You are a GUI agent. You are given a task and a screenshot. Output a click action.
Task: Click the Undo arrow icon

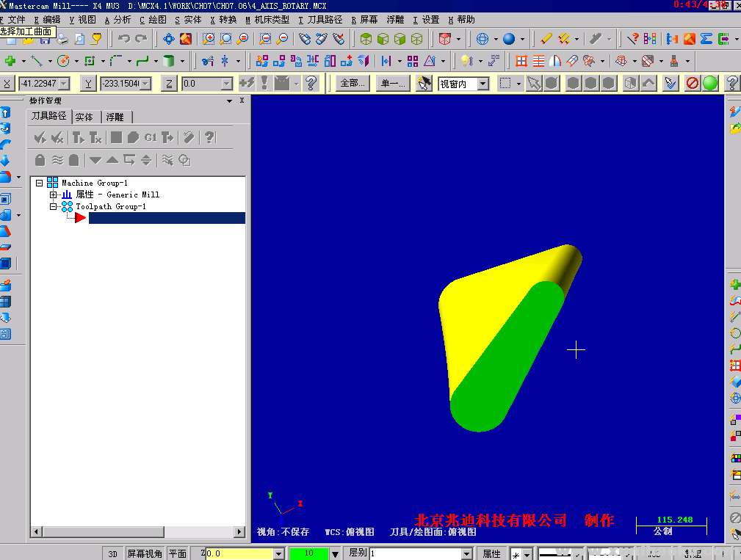click(x=124, y=39)
